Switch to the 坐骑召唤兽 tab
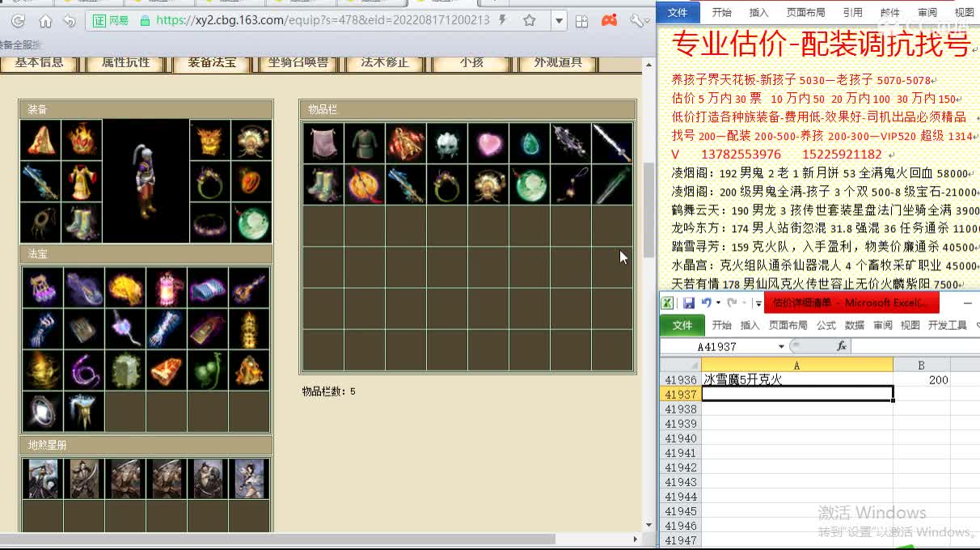The image size is (980, 550). (298, 62)
